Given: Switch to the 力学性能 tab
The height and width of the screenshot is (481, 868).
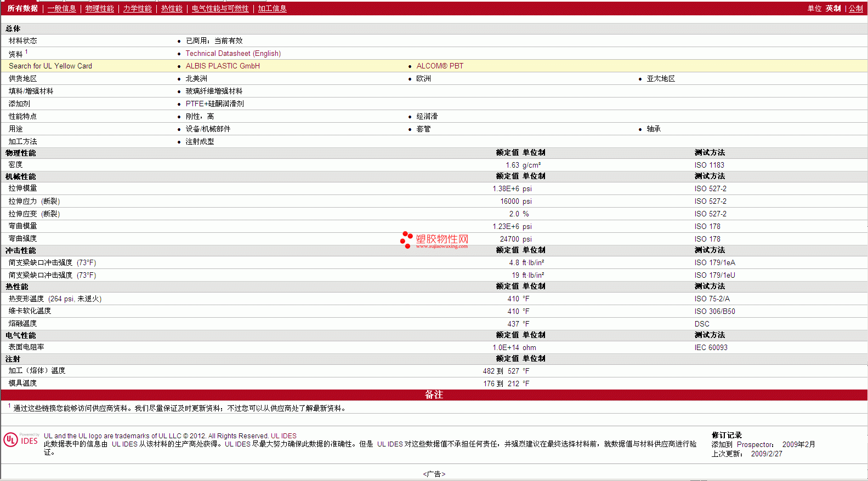Looking at the screenshot, I should [137, 9].
